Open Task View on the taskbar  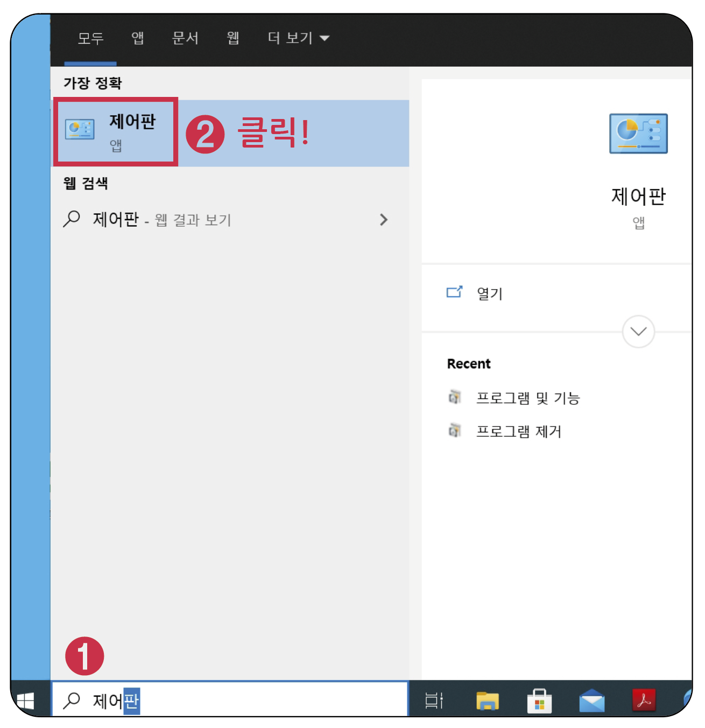[434, 701]
